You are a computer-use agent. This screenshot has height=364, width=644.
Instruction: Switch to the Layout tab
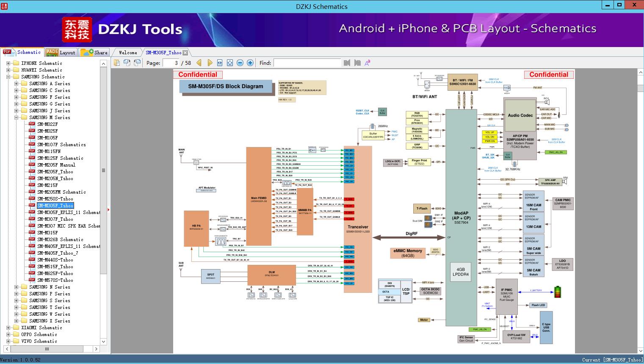tap(61, 53)
